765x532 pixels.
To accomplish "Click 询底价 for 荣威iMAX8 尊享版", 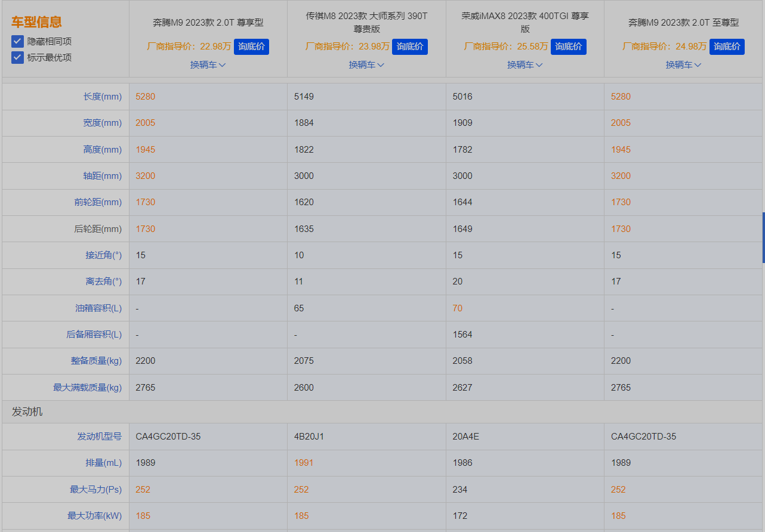I will click(568, 47).
